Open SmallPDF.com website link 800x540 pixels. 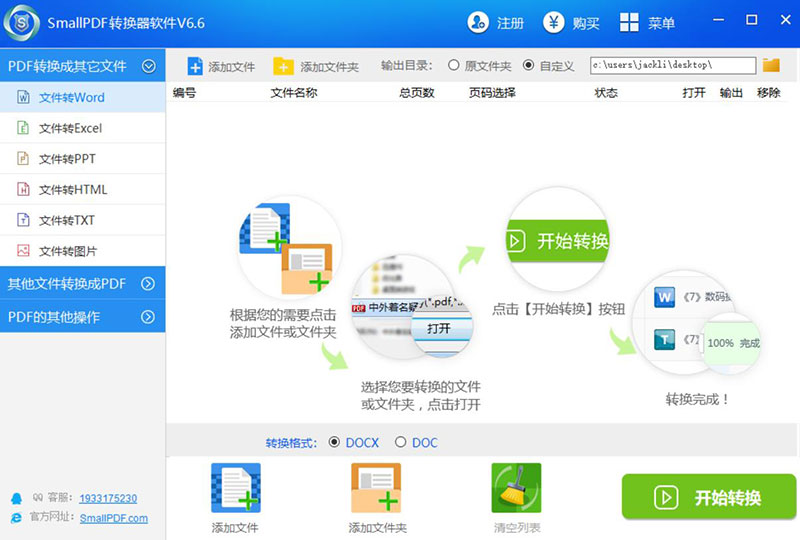[x=114, y=518]
